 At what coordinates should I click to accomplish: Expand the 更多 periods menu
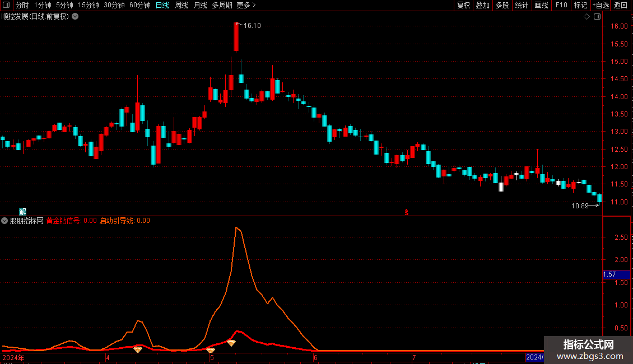pos(246,5)
